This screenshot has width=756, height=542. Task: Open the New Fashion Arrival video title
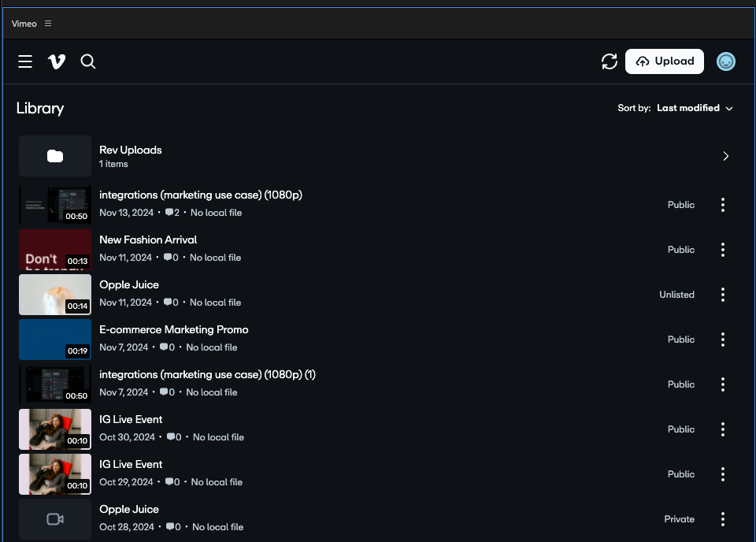click(x=148, y=239)
